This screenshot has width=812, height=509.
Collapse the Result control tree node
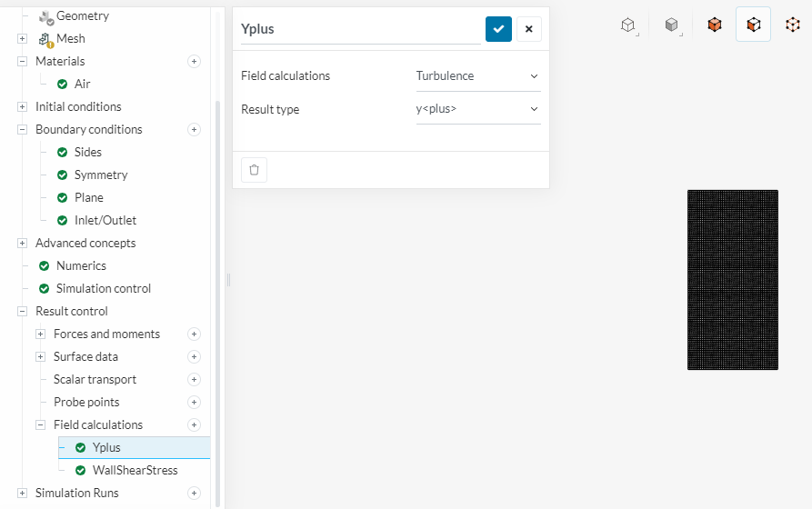click(22, 311)
